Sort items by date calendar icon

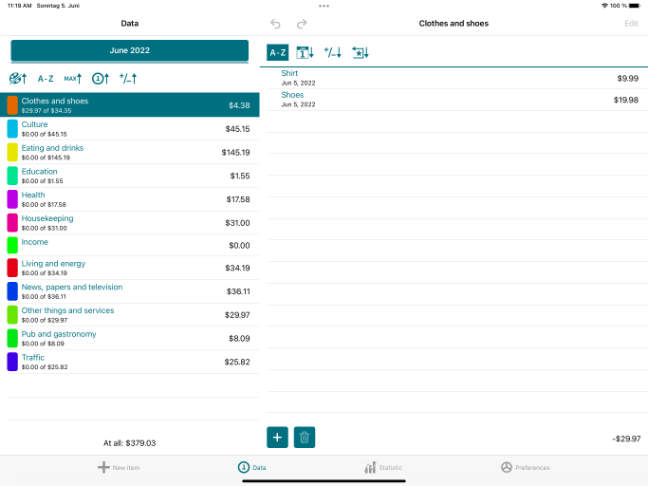coord(305,52)
